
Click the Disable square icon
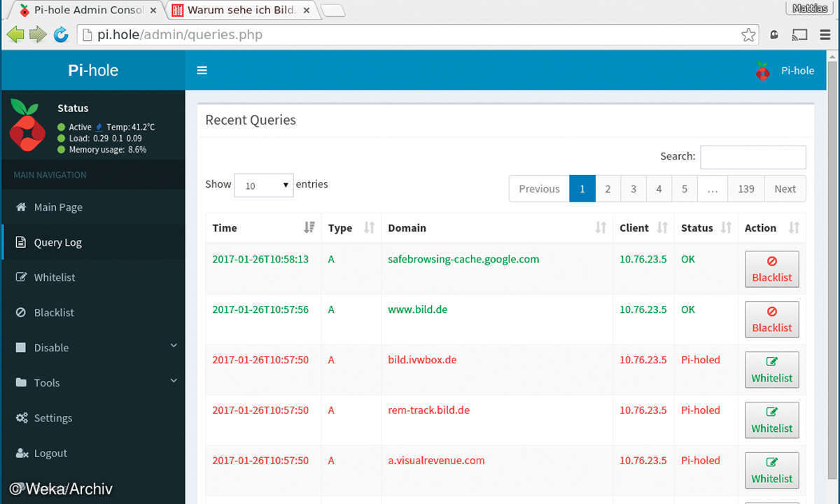point(20,348)
